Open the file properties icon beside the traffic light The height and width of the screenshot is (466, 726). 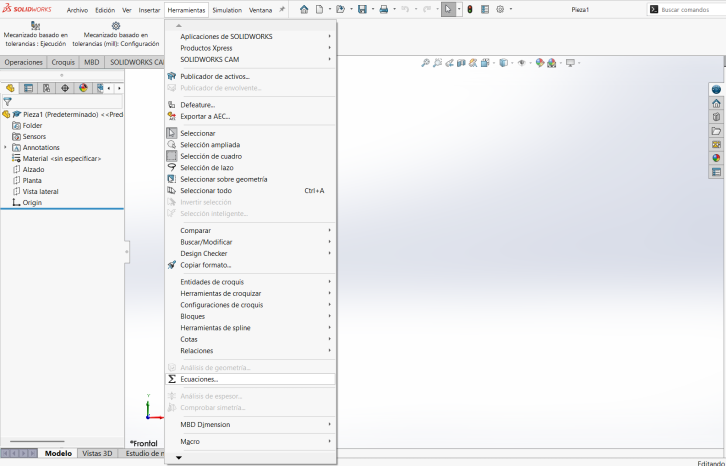coord(485,9)
